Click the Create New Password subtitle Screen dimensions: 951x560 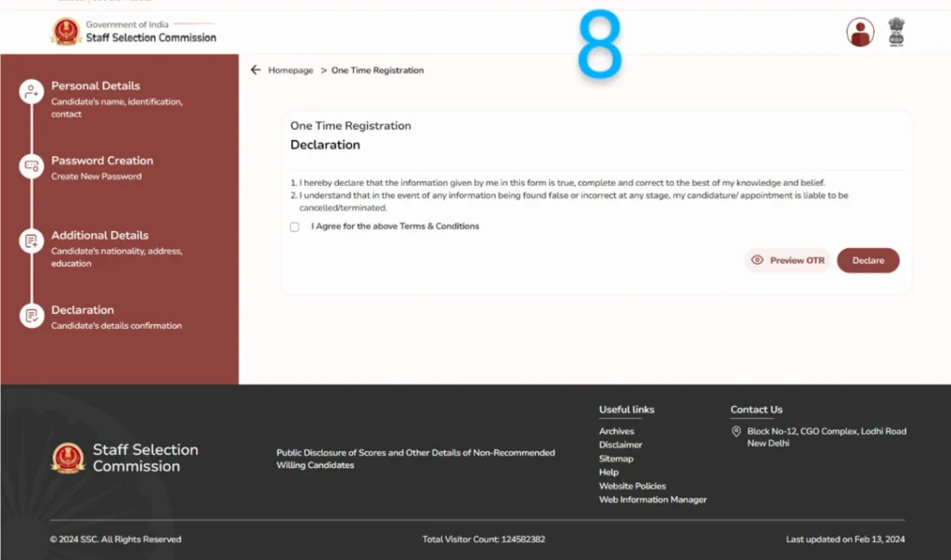[96, 176]
